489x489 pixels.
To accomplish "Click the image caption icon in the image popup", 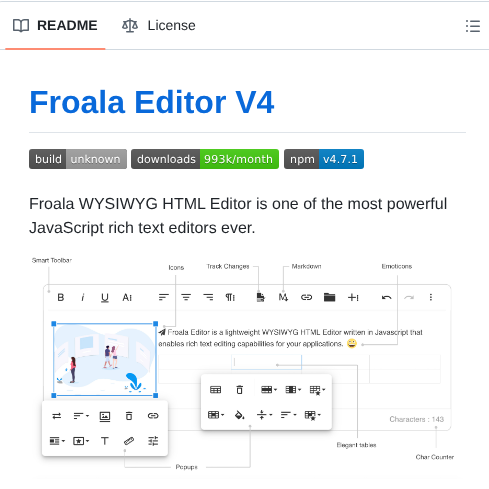I will [x=105, y=416].
